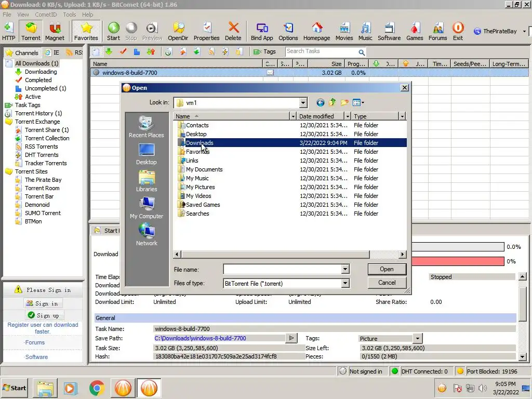This screenshot has height=399, width=532.
Task: Select My Computer in the dialog sidebar
Action: point(147,208)
